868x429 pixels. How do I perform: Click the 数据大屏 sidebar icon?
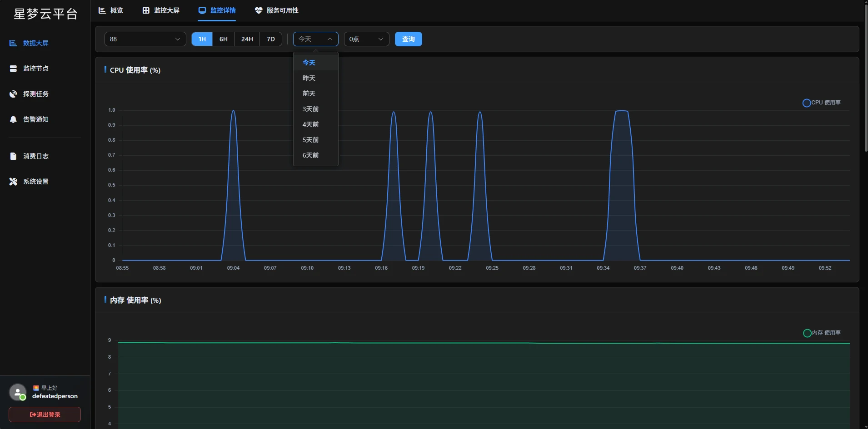(x=13, y=43)
